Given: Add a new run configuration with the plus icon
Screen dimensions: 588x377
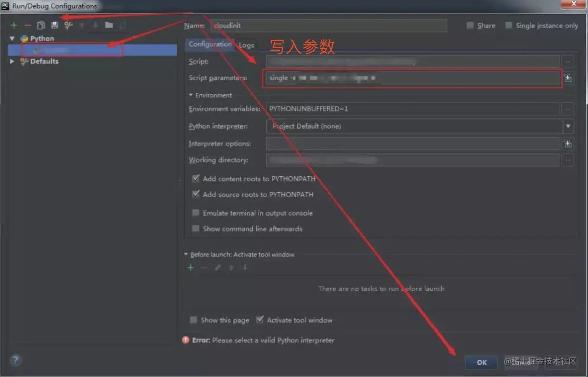Looking at the screenshot, I should 14,25.
